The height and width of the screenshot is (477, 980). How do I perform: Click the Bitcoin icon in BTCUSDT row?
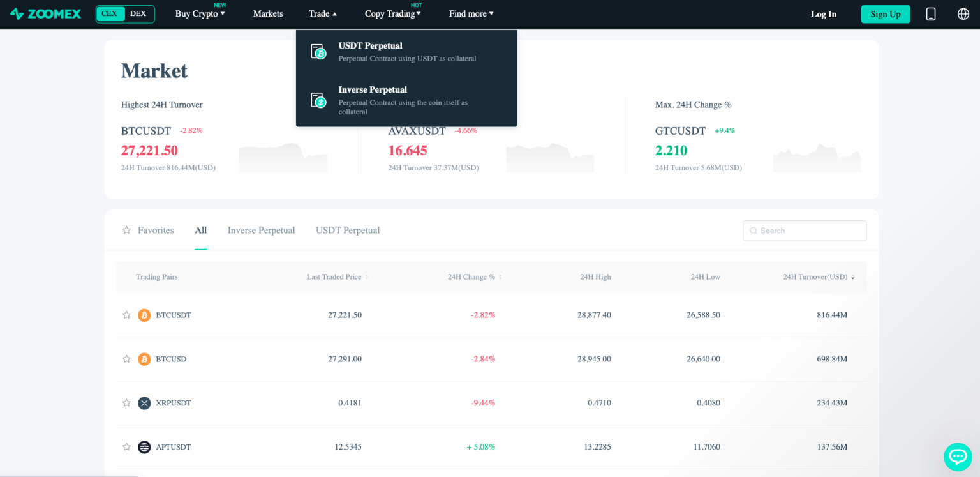tap(144, 315)
